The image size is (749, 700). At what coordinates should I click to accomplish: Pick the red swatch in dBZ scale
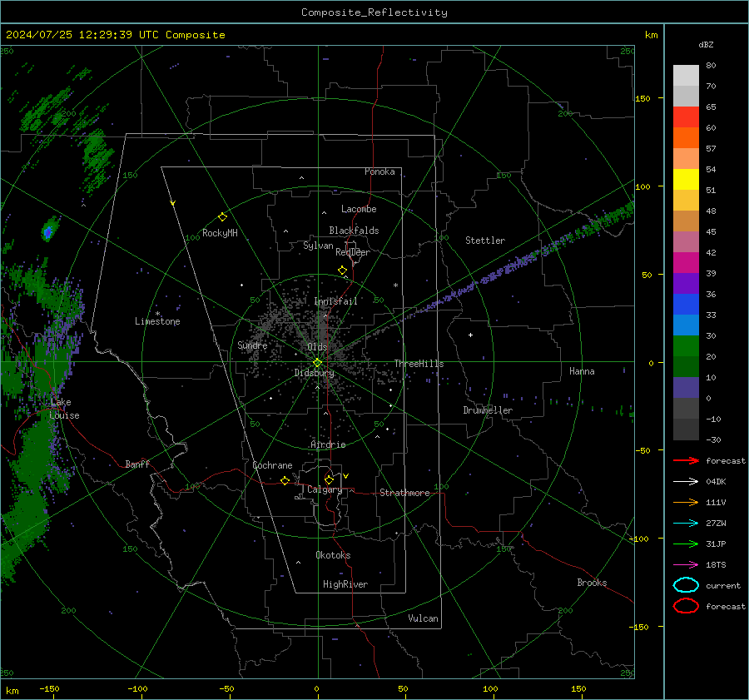coord(686,117)
